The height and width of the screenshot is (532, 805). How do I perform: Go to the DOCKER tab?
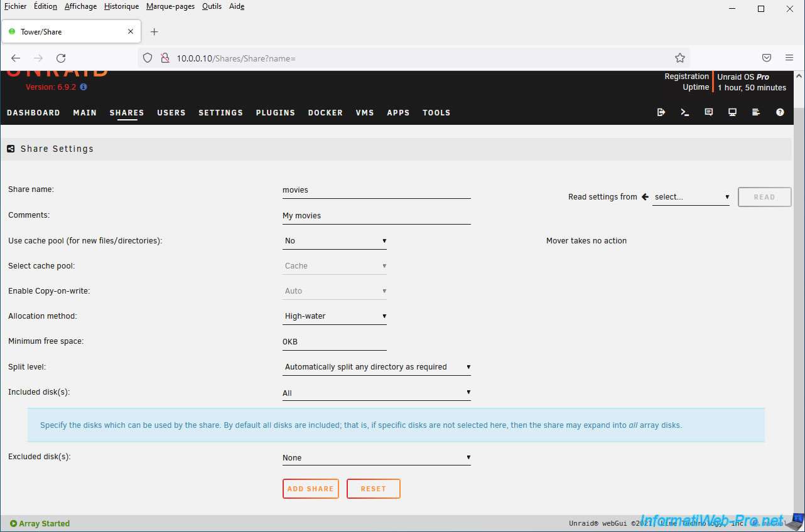click(x=325, y=113)
